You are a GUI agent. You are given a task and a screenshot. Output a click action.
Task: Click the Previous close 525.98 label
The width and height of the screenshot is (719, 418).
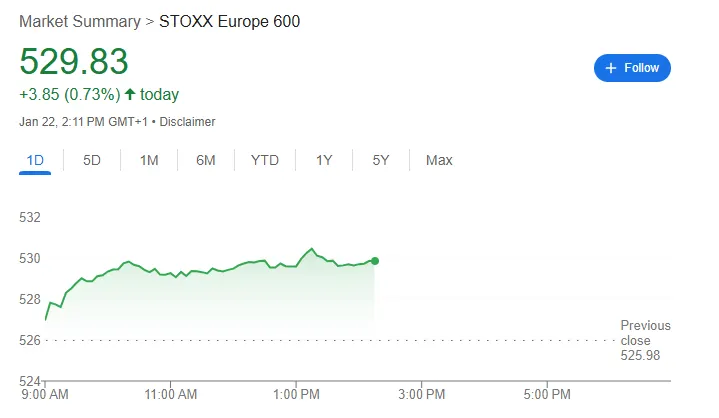[645, 340]
